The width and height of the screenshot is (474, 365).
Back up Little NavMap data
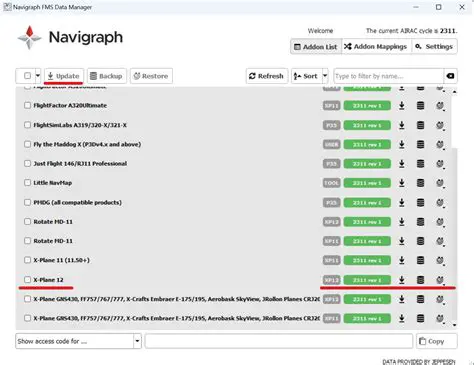pyautogui.click(x=421, y=183)
